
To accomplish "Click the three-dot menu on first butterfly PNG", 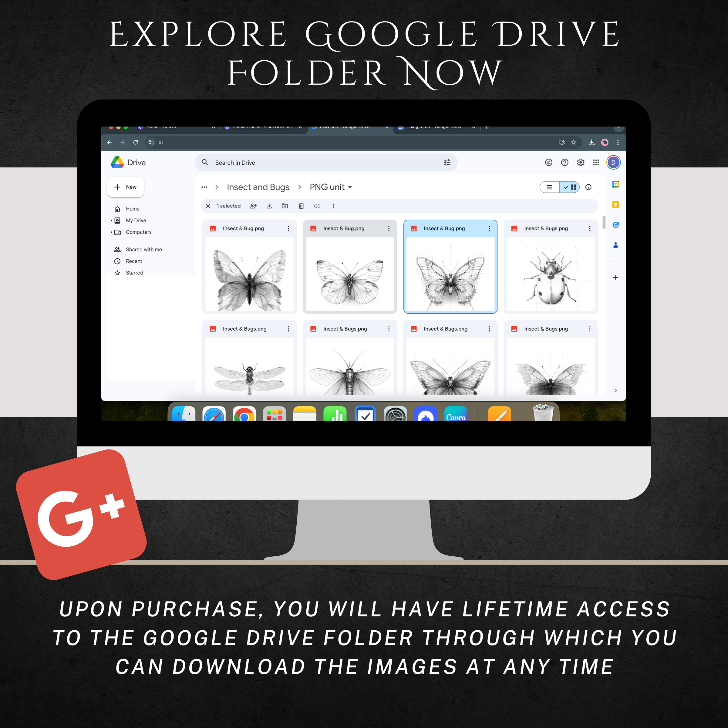I will click(x=287, y=229).
